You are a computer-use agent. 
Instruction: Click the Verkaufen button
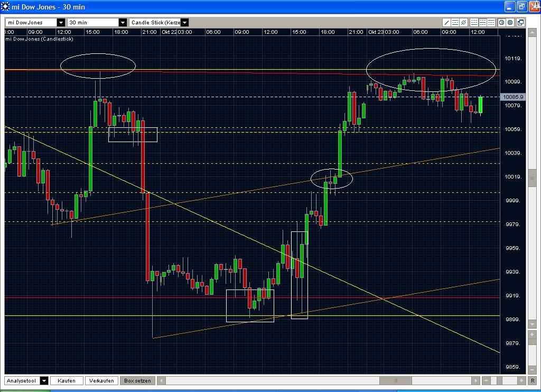tap(101, 380)
